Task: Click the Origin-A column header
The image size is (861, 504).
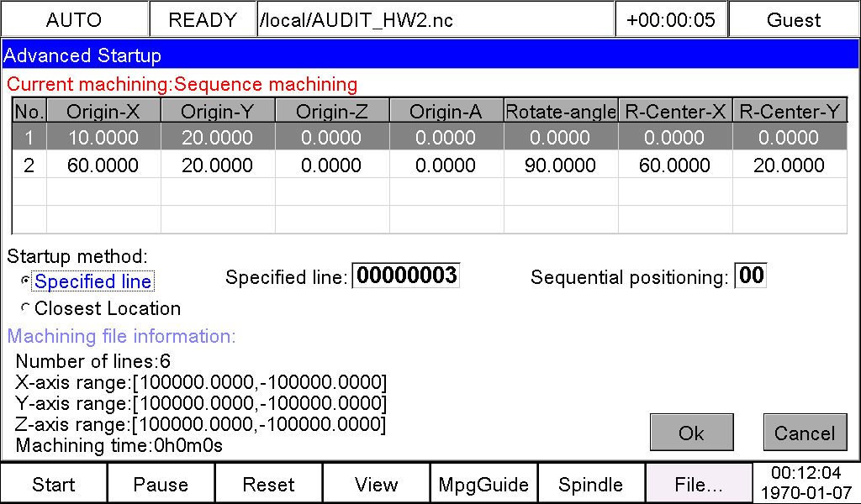Action: [446, 111]
